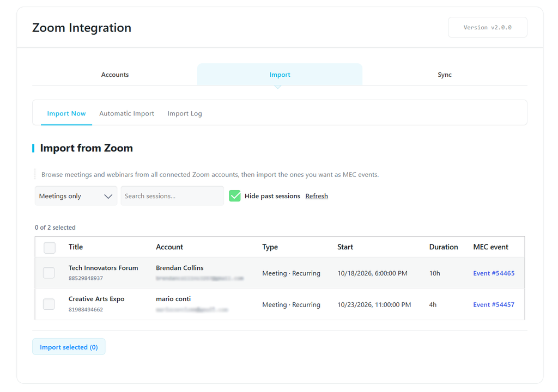Image resolution: width=558 pixels, height=392 pixels.
Task: Click the 4h duration cell
Action: (x=433, y=304)
